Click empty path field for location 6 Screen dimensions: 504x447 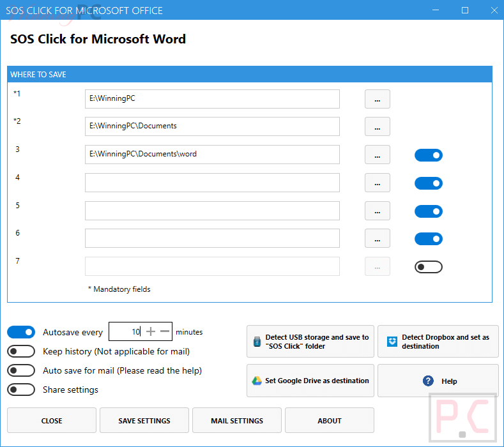pos(212,238)
